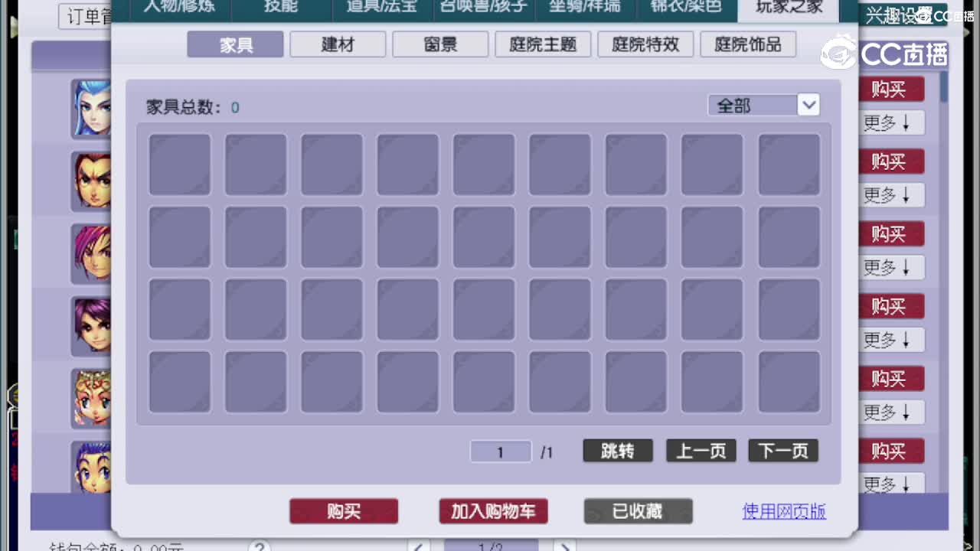
Task: Click the 跳转 page jump button
Action: coord(618,451)
